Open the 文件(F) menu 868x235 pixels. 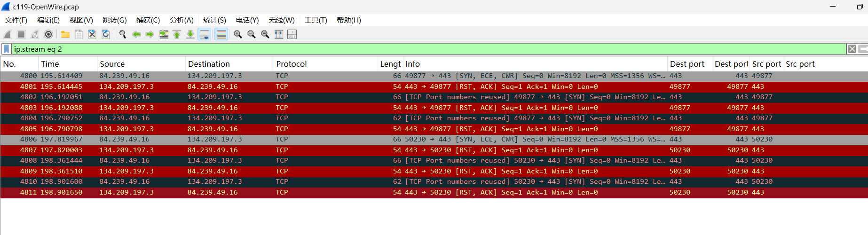tap(16, 20)
